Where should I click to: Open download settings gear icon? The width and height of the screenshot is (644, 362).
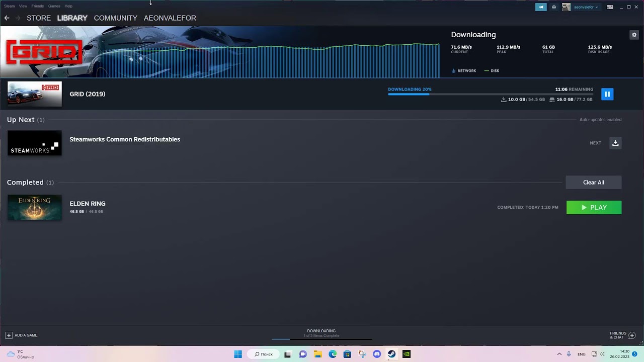pos(634,35)
